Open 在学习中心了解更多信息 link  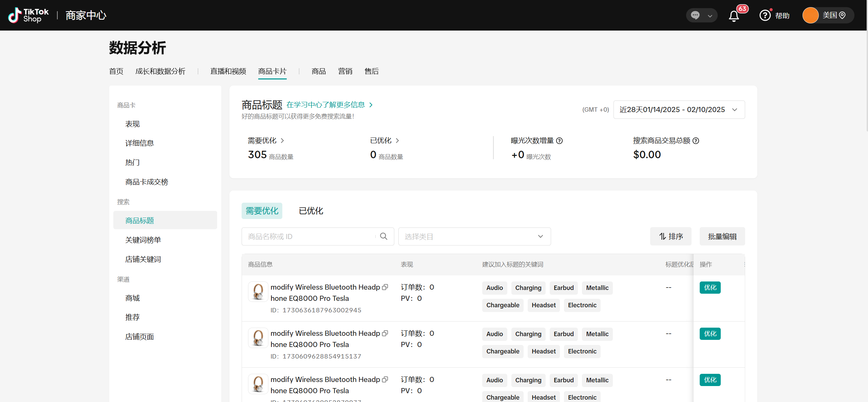click(x=326, y=105)
